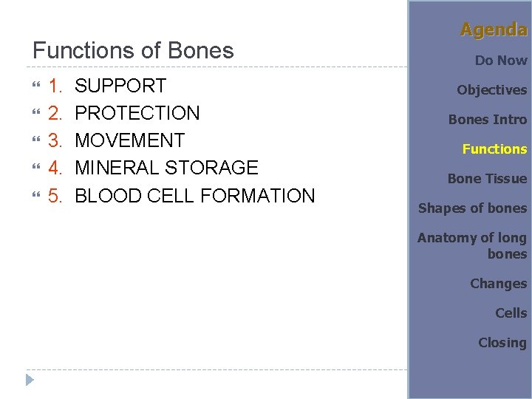The image size is (532, 399).
Task: Click the PROTECTION list item
Action: tap(137, 113)
